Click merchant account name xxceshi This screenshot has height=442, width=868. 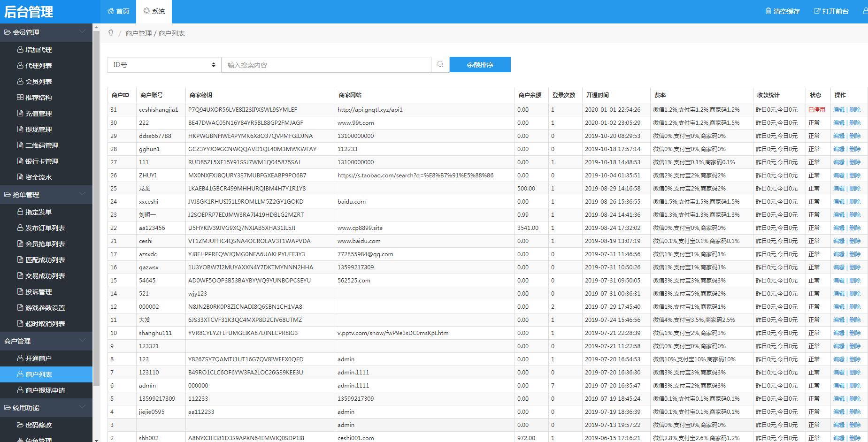click(x=149, y=201)
